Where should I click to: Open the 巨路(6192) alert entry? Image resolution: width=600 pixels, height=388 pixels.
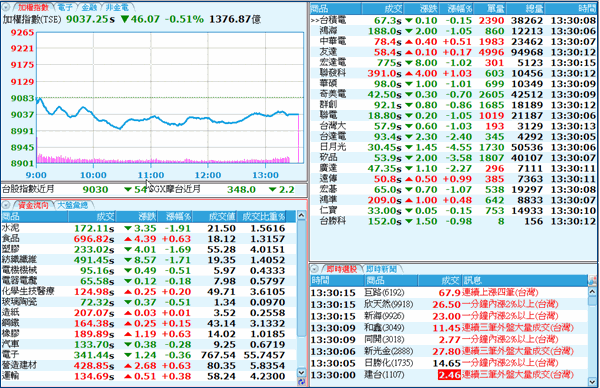(x=449, y=293)
